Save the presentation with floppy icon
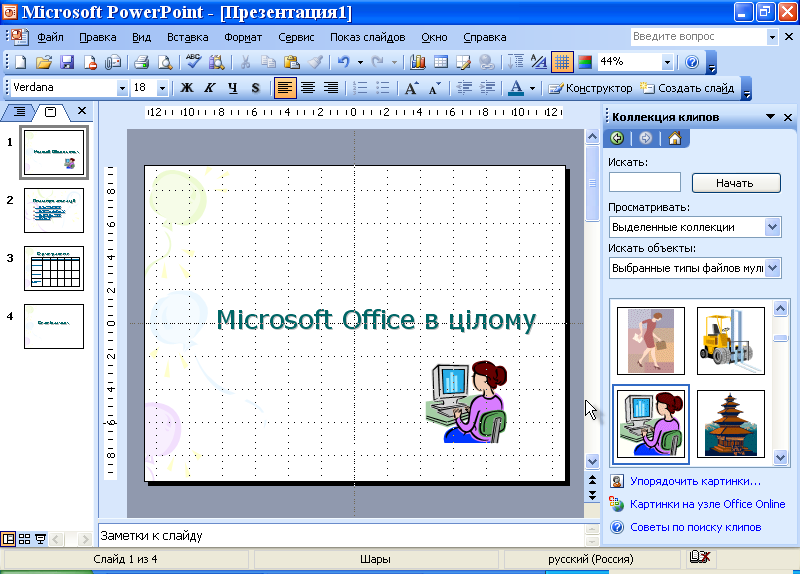 67,62
